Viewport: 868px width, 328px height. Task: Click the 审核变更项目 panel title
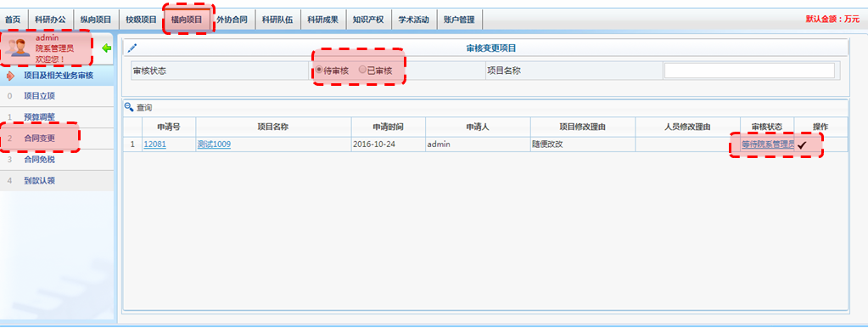click(x=491, y=48)
